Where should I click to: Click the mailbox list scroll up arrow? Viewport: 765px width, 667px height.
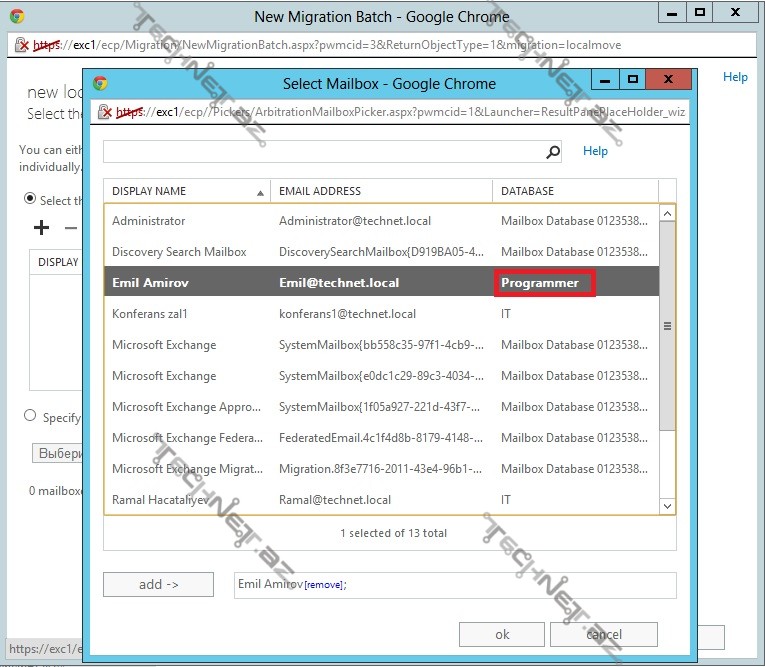tap(668, 213)
